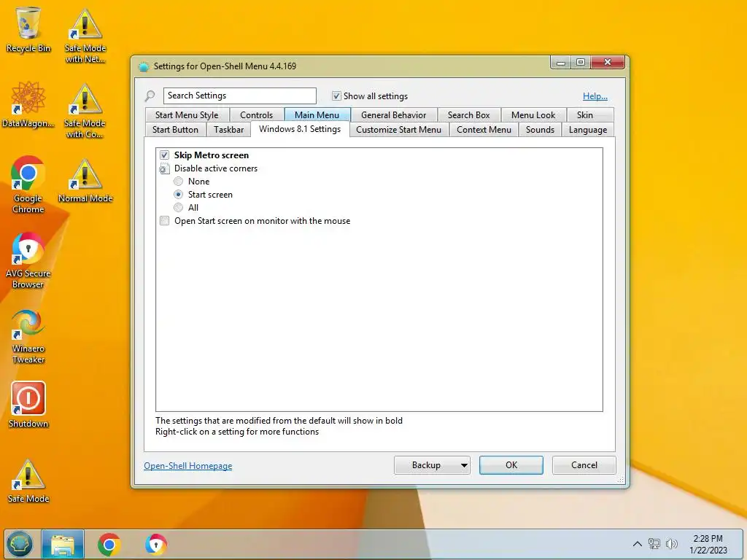Toggle Show all settings checkbox
747x560 pixels.
point(336,96)
